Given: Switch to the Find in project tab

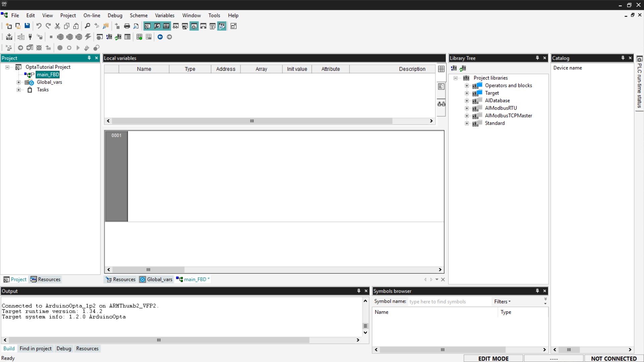Looking at the screenshot, I should pyautogui.click(x=36, y=349).
